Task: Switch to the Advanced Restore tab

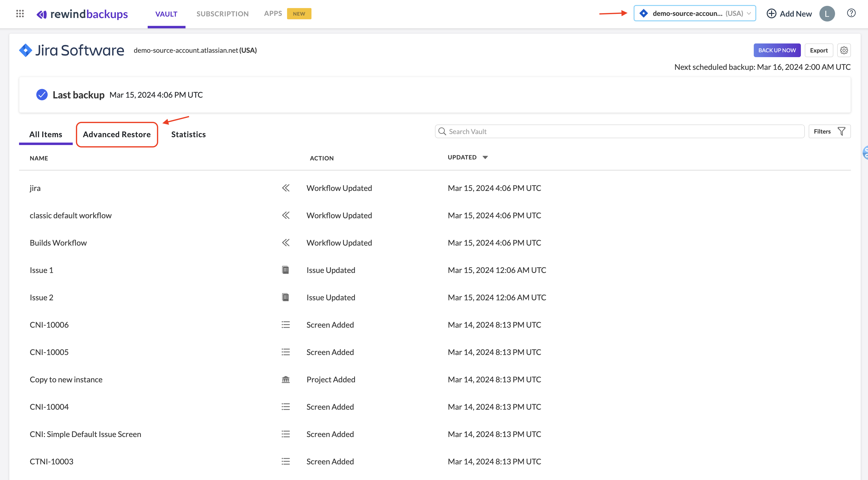Action: tap(117, 134)
